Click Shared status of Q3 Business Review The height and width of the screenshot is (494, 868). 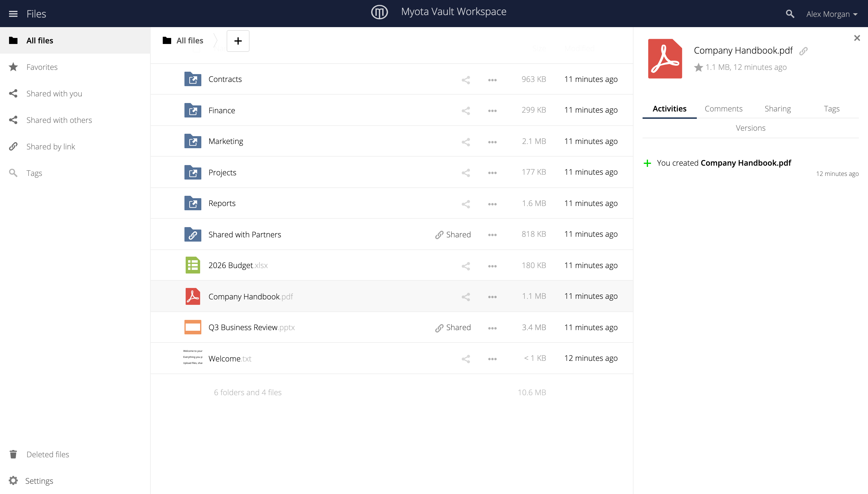coord(453,327)
